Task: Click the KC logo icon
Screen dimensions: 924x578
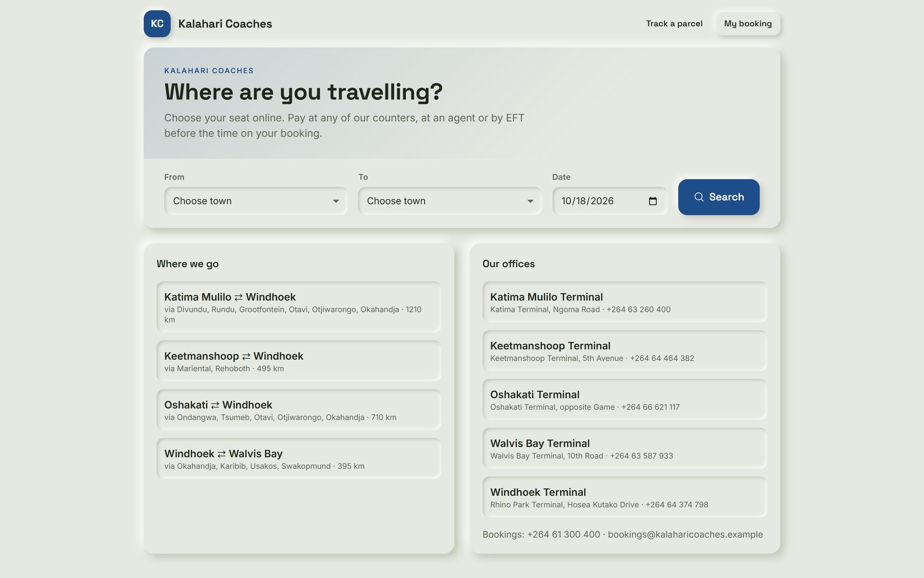Action: coord(157,24)
